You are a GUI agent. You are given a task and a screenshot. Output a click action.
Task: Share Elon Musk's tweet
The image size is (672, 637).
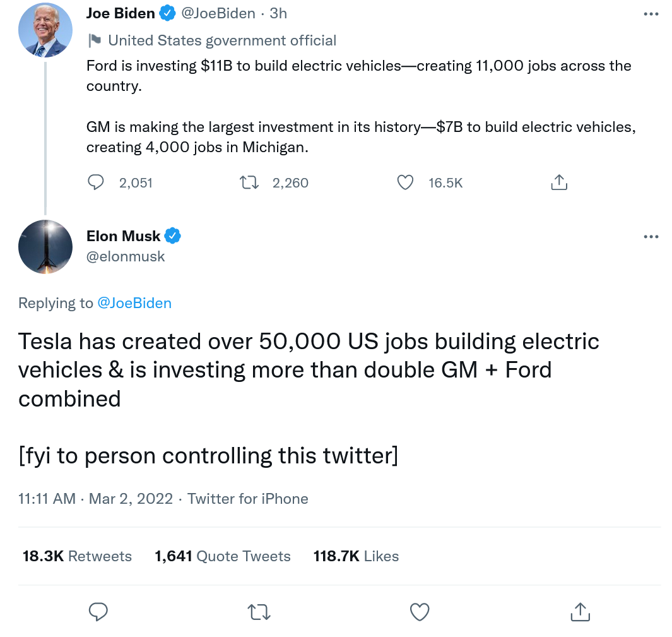click(579, 612)
